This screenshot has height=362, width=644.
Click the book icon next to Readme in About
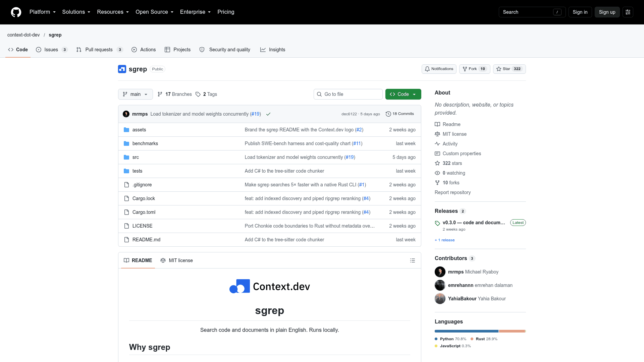tap(437, 124)
